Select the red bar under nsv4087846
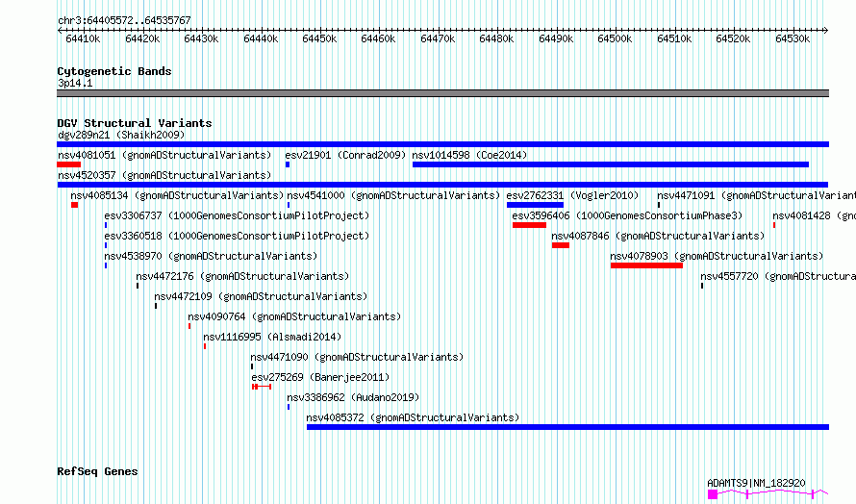The image size is (856, 504). coord(561,245)
